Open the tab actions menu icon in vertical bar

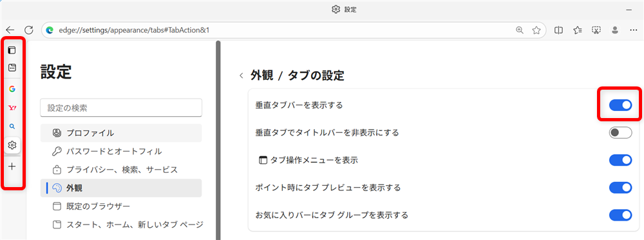point(12,50)
